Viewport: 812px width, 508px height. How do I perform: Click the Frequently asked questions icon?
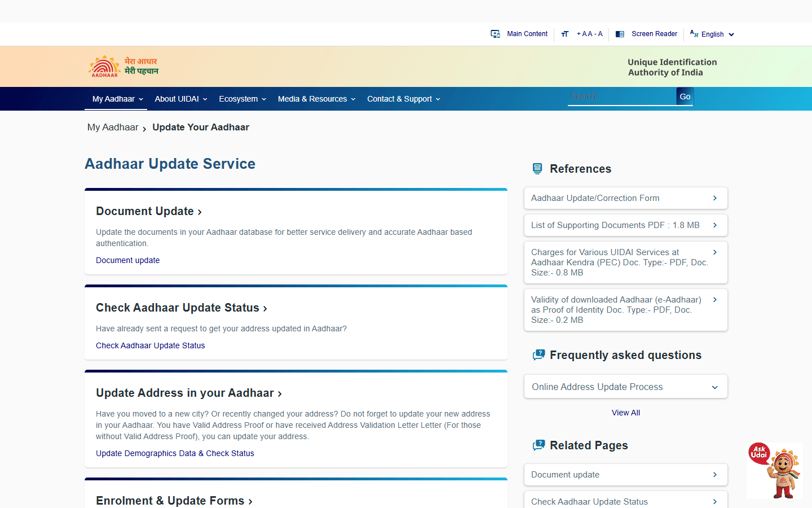coord(539,355)
